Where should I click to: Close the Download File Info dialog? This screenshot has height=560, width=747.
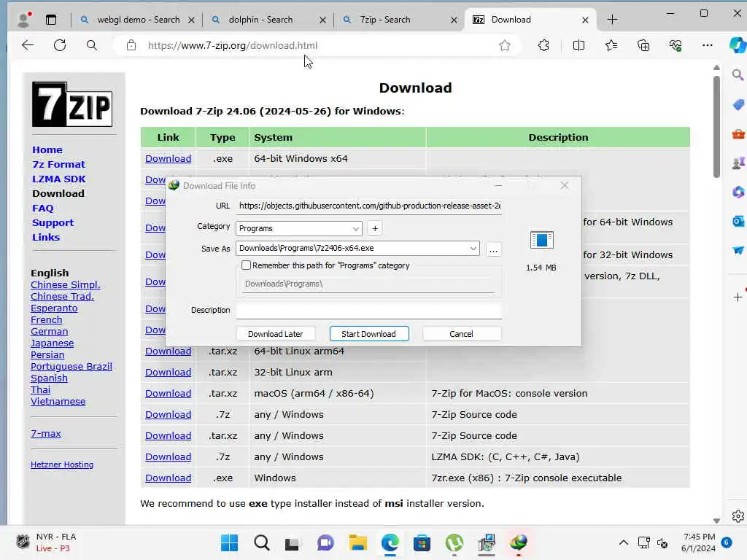pyautogui.click(x=565, y=185)
